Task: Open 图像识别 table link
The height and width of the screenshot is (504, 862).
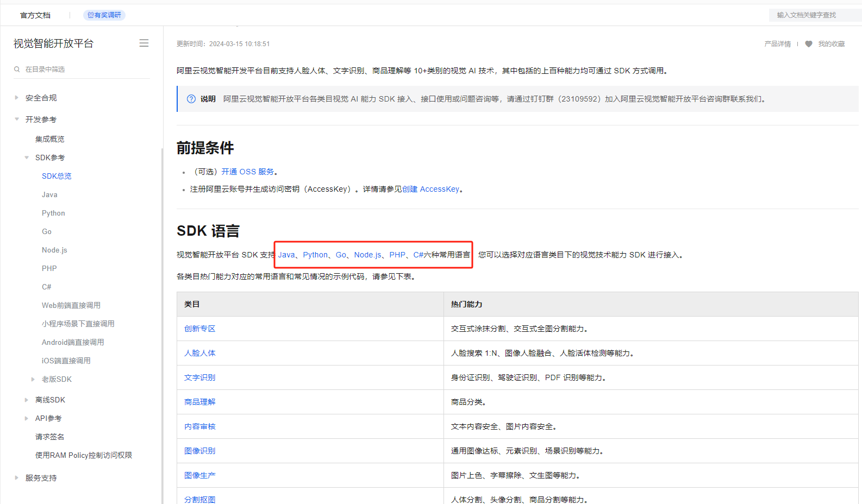Action: [200, 451]
